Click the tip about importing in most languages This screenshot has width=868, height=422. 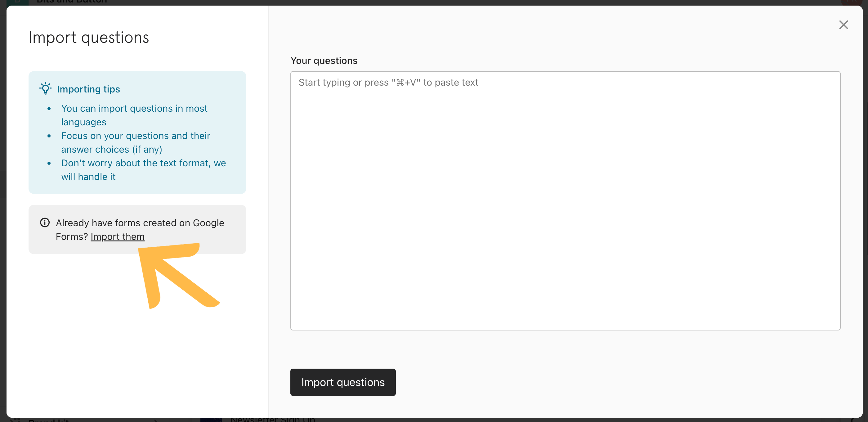coord(134,115)
